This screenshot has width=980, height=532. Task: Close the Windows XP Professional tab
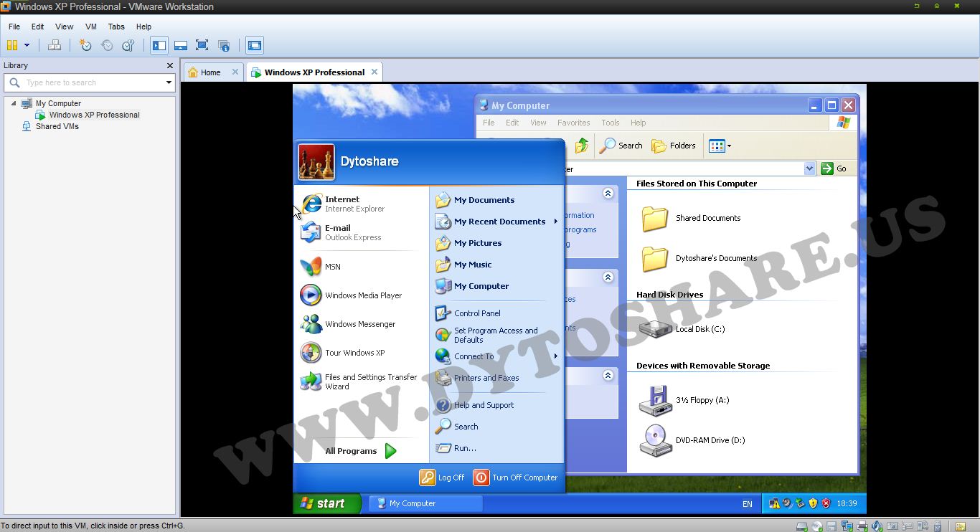(374, 72)
